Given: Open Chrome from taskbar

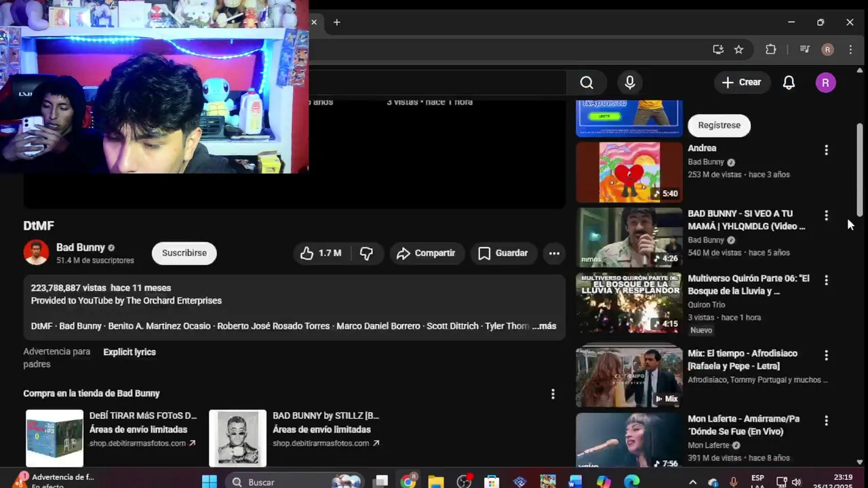Looking at the screenshot, I should pyautogui.click(x=408, y=482).
